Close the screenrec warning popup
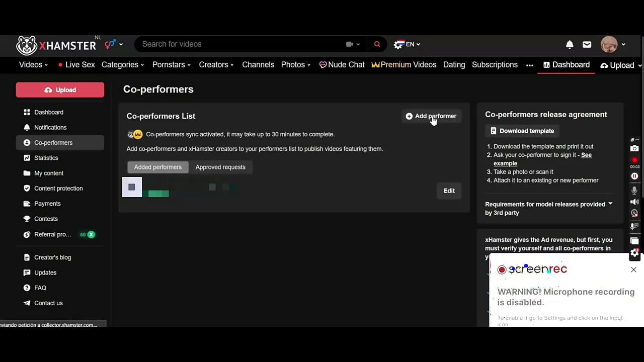 (x=633, y=269)
